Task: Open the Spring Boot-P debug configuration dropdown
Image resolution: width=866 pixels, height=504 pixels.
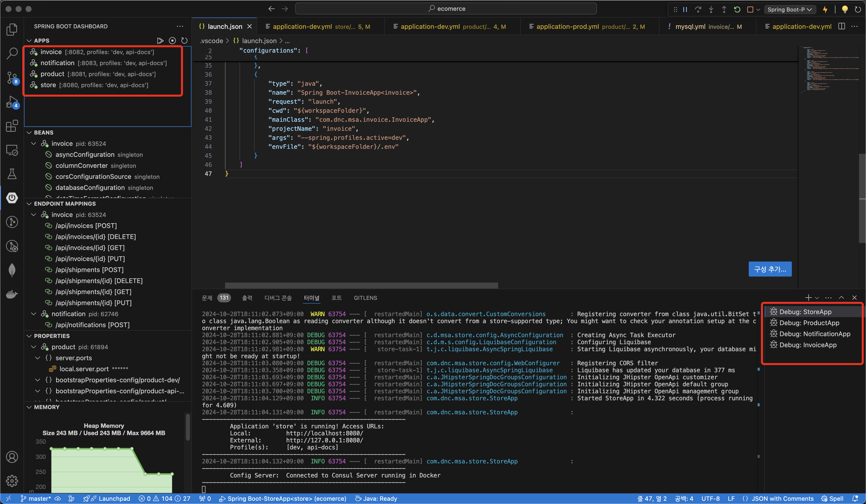Action: pyautogui.click(x=789, y=9)
